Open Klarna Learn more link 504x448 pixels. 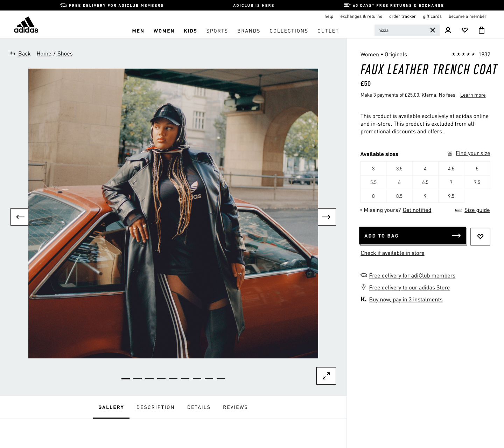pos(473,95)
